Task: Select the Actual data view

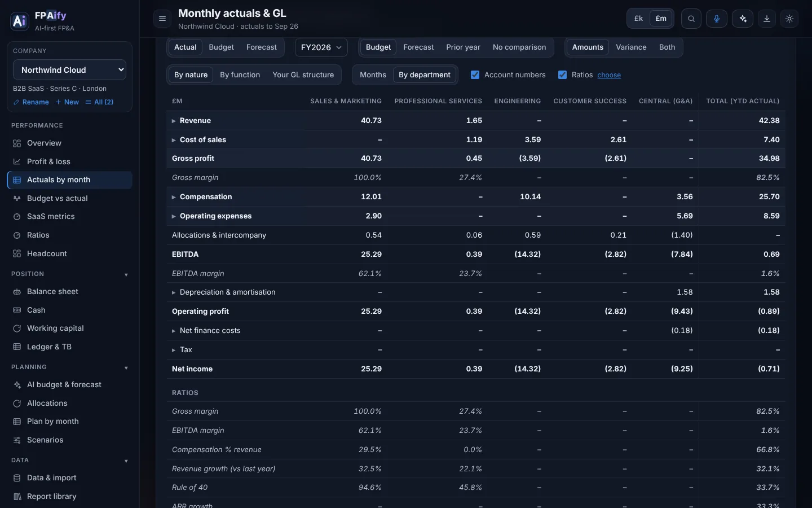Action: click(185, 47)
